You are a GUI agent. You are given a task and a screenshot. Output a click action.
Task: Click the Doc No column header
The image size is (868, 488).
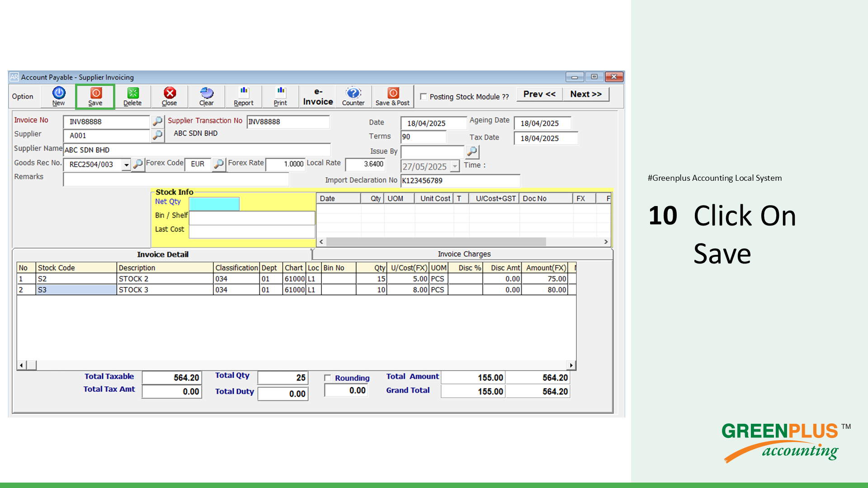click(546, 198)
